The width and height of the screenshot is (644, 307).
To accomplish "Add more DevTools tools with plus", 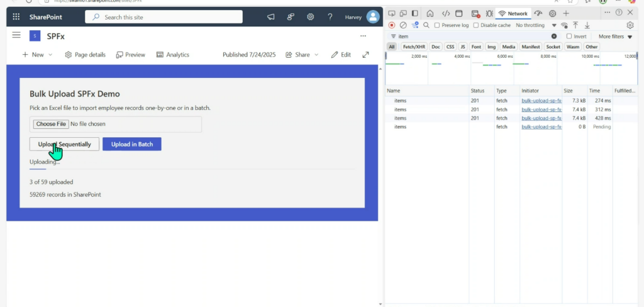I will tap(566, 13).
